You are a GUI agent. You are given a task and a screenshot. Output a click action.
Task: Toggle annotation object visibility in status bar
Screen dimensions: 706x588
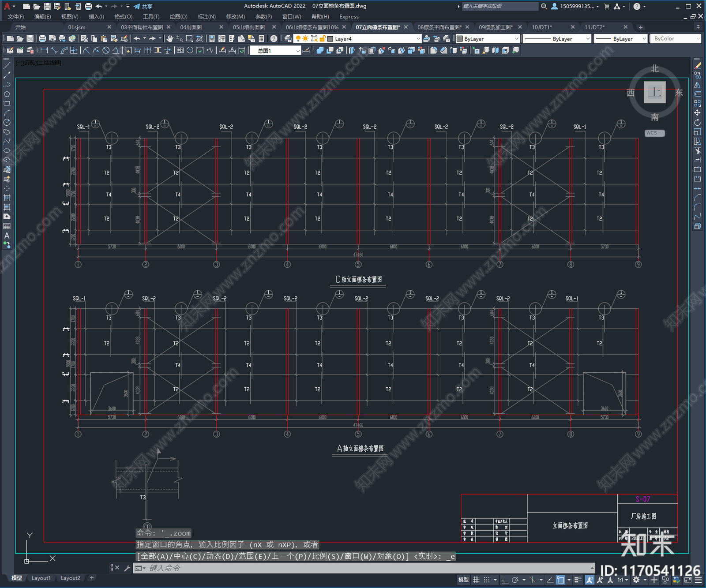(x=590, y=580)
